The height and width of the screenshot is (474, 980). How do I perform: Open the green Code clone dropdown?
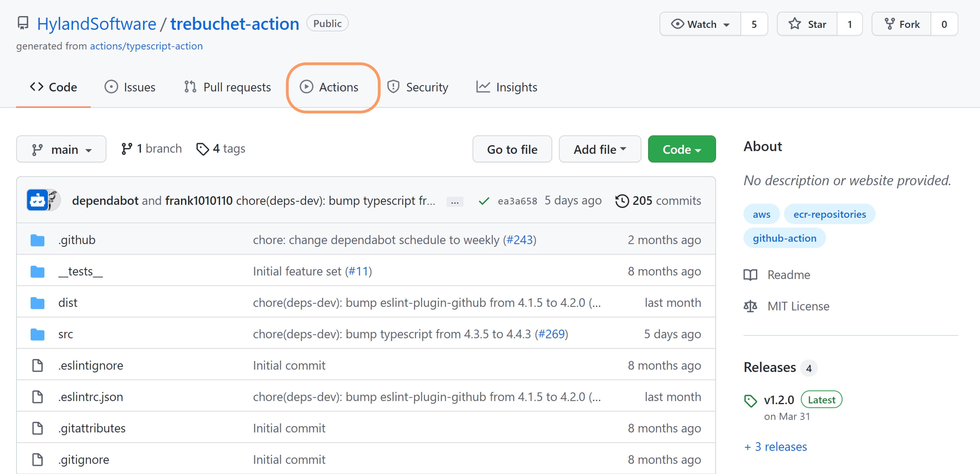[x=681, y=149]
